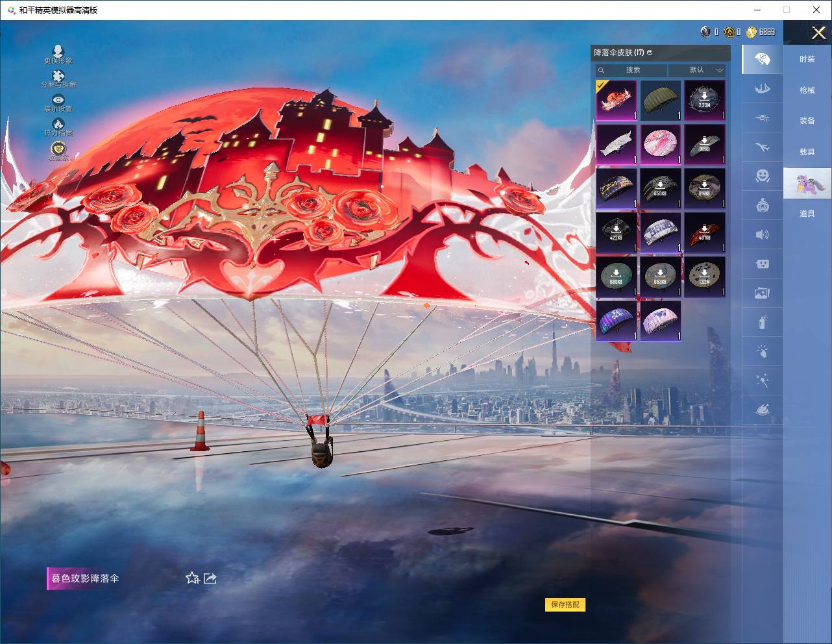Image resolution: width=832 pixels, height=644 pixels.
Task: Maximize the 和平精英模拟器高清版 window
Action: pyautogui.click(x=787, y=10)
